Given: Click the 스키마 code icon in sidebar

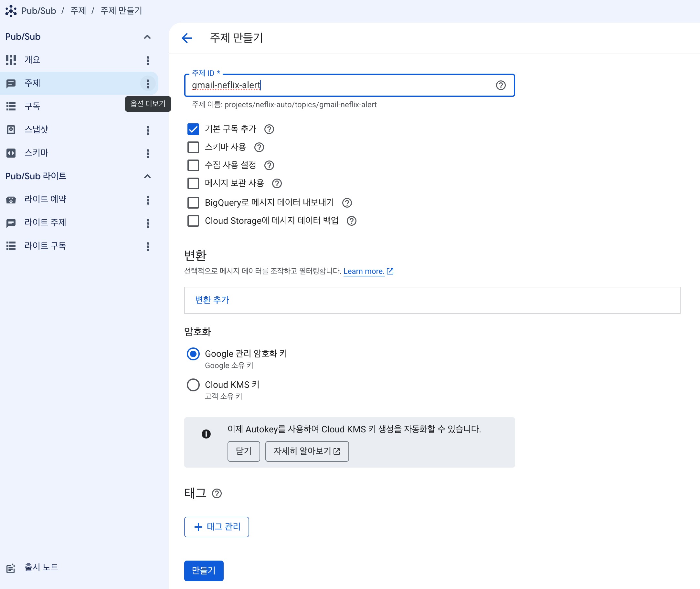Looking at the screenshot, I should 11,153.
